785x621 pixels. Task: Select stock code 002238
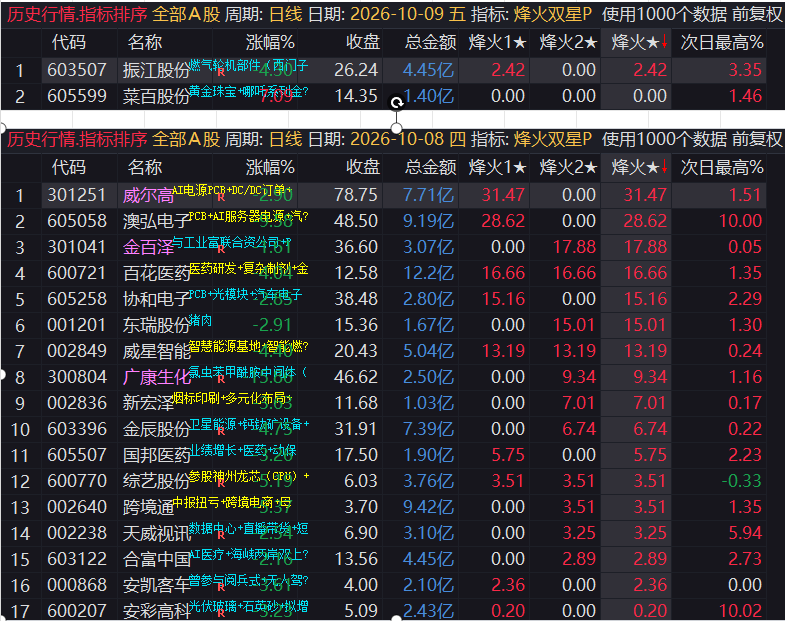click(77, 533)
